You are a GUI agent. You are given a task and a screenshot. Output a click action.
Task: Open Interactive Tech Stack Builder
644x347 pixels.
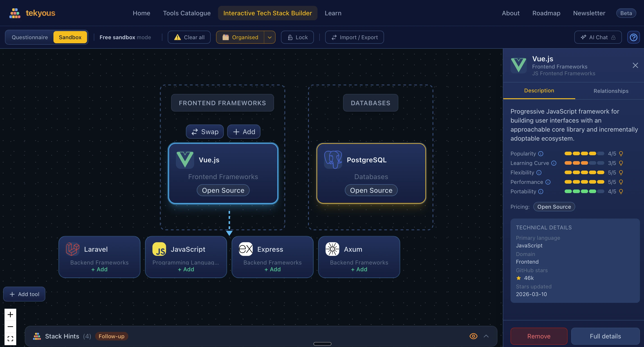tap(267, 13)
